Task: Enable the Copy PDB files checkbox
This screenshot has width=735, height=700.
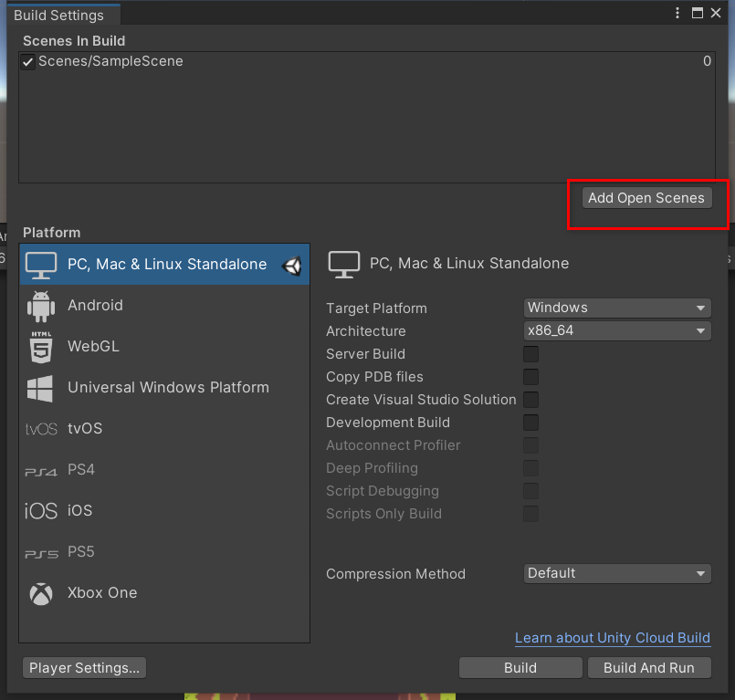Action: click(530, 377)
